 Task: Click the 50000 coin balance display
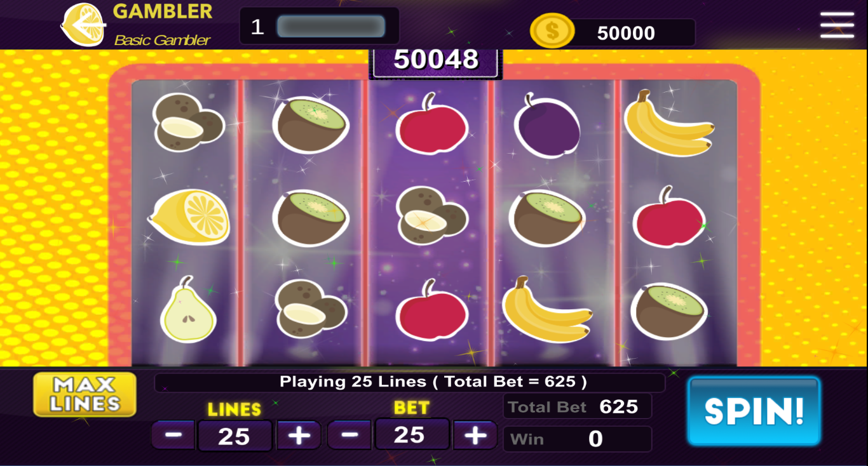[x=626, y=33]
